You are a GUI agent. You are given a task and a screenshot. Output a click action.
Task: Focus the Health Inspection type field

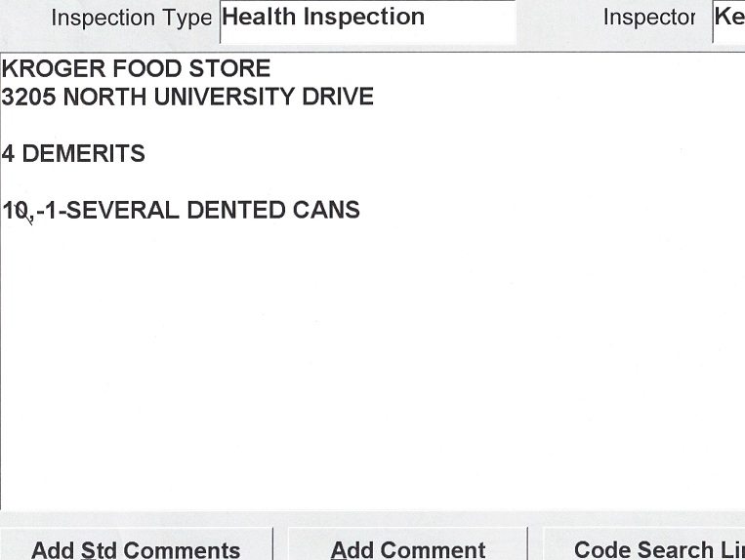click(367, 20)
